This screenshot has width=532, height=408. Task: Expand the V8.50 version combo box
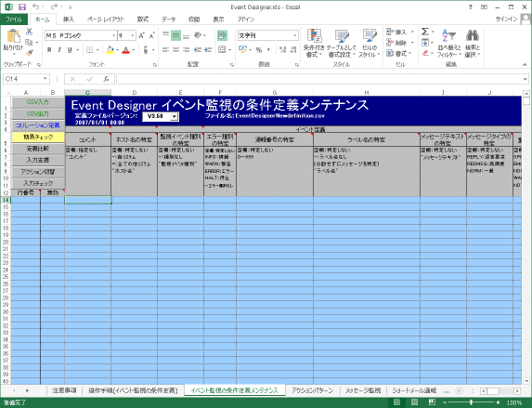pyautogui.click(x=174, y=116)
